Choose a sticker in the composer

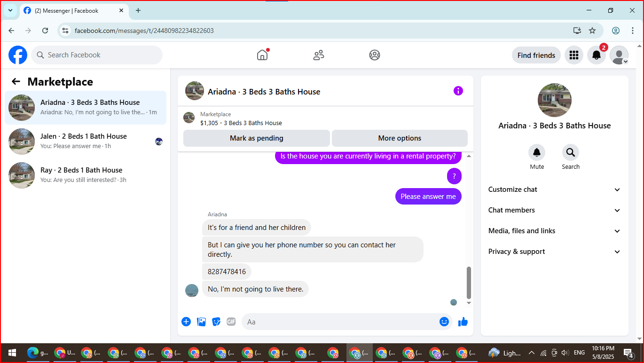point(216,322)
